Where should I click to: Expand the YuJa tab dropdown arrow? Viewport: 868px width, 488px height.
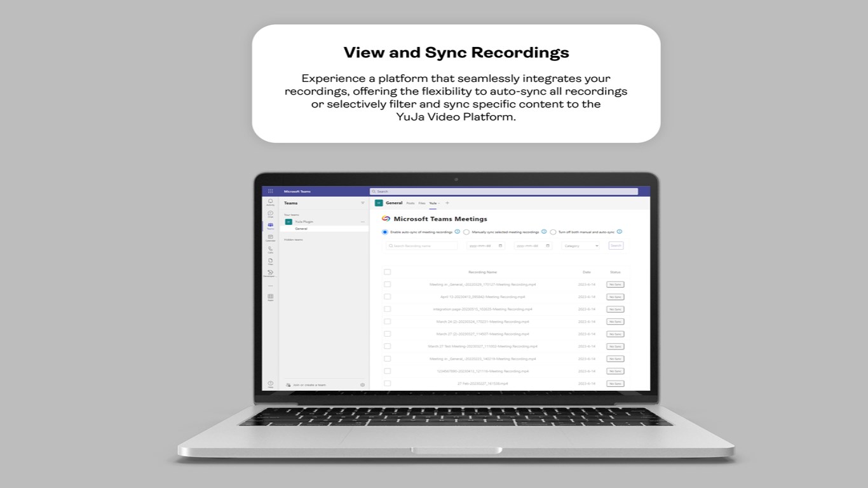439,203
